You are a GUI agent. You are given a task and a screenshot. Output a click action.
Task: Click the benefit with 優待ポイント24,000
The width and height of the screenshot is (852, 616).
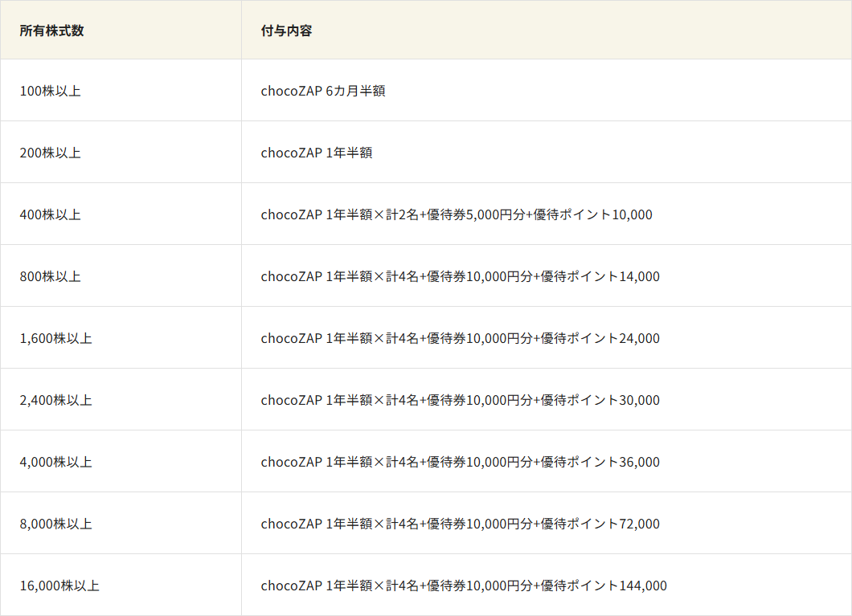click(460, 338)
